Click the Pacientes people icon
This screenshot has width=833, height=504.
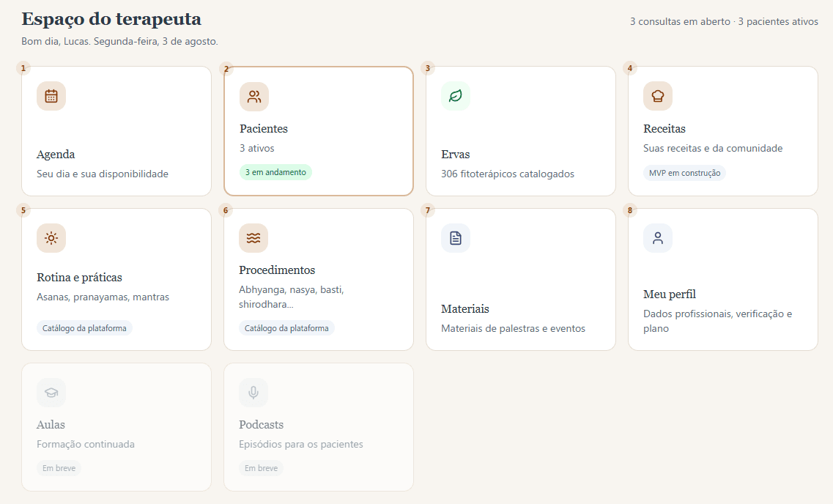coord(254,97)
